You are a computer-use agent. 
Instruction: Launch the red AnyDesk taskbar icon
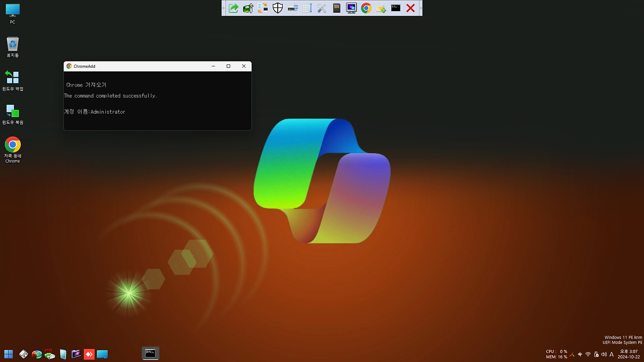coord(89,354)
